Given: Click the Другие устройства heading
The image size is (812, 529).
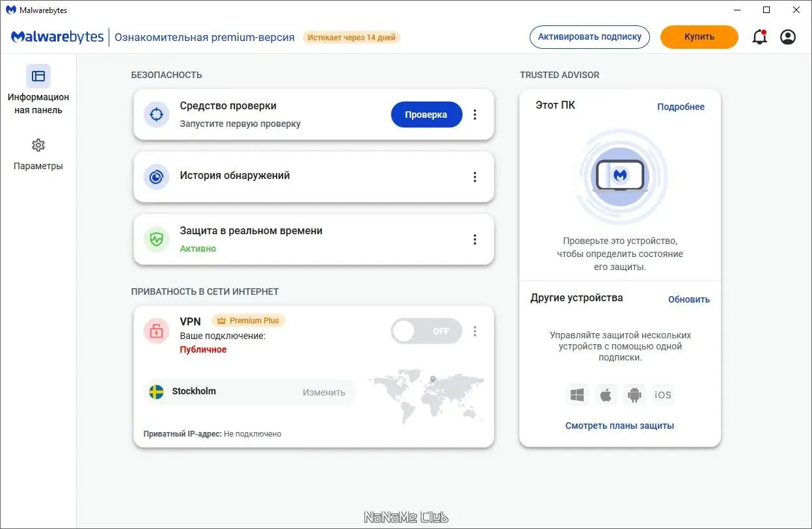Looking at the screenshot, I should 576,298.
